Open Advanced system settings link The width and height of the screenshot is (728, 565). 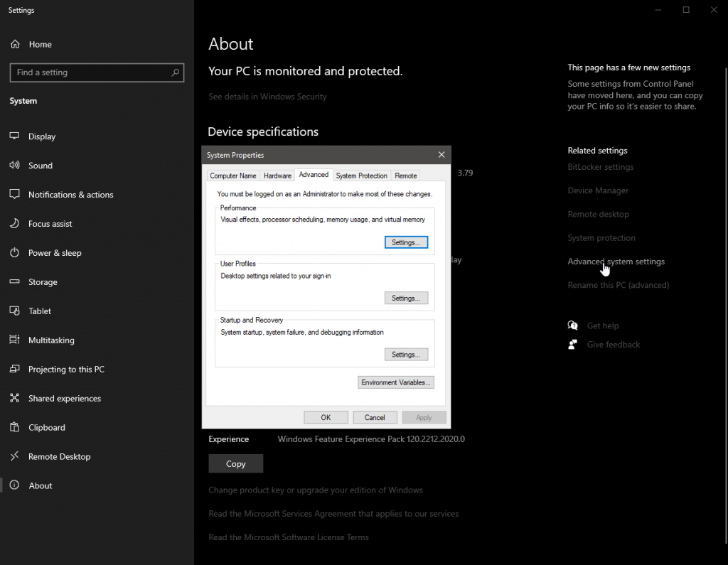[x=616, y=262]
